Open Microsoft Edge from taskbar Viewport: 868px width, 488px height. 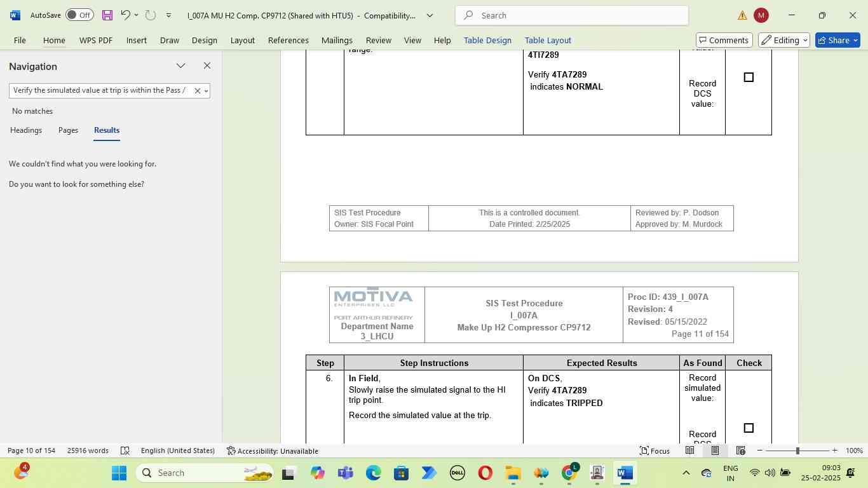click(373, 473)
